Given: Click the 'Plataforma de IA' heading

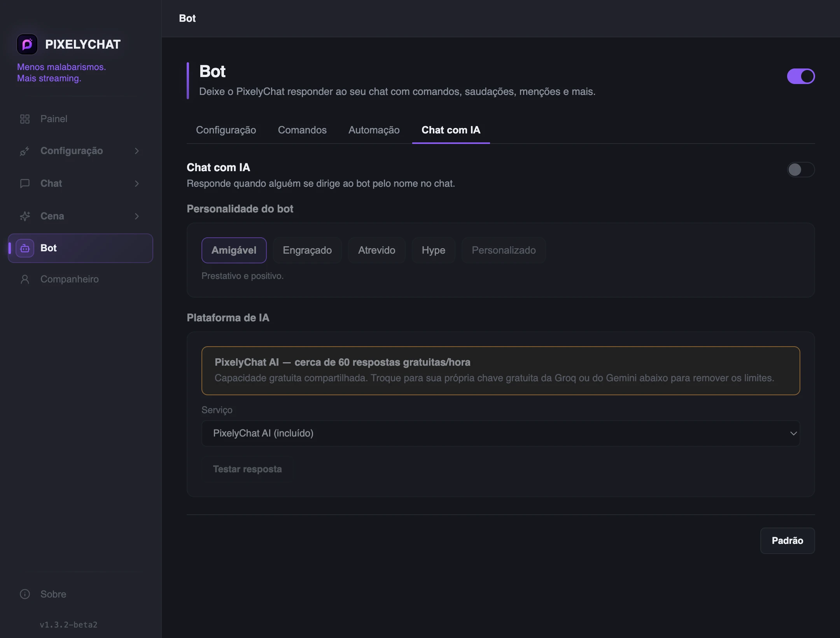Looking at the screenshot, I should tap(228, 318).
